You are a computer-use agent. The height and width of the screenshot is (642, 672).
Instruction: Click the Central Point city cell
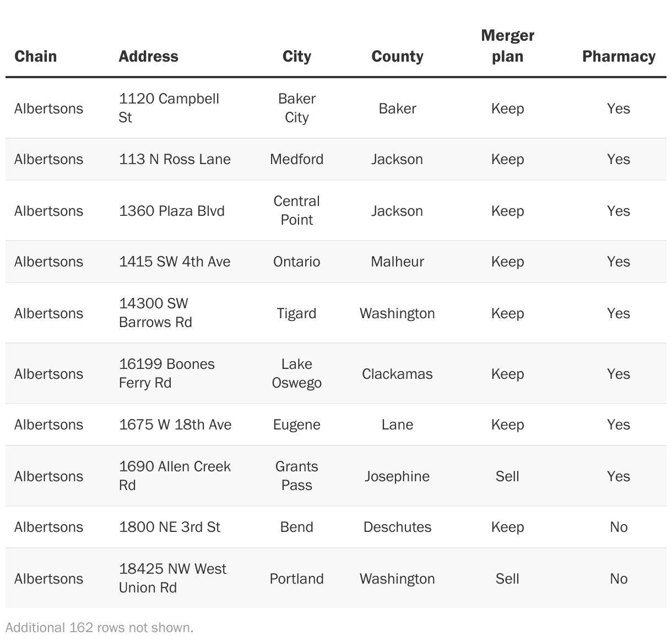(296, 210)
